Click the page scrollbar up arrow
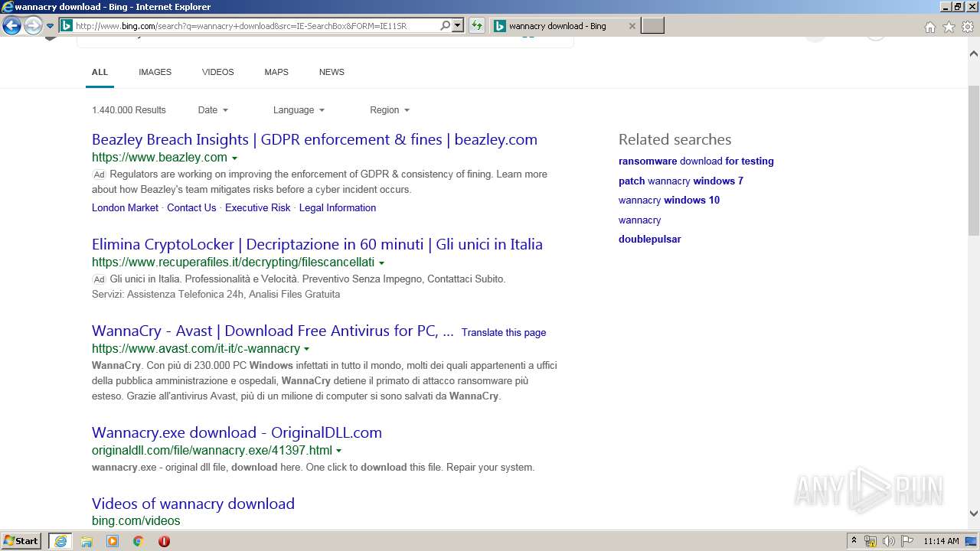Screen dimensions: 980x551 (974, 54)
